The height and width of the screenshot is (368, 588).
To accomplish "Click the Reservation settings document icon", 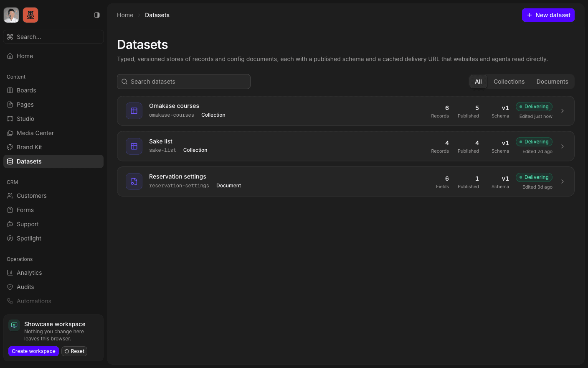I will 134,181.
